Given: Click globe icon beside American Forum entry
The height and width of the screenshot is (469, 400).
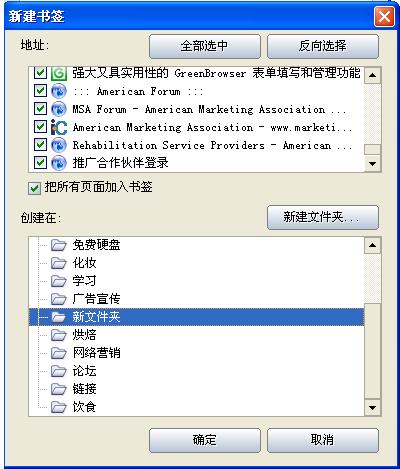Looking at the screenshot, I should 59,91.
